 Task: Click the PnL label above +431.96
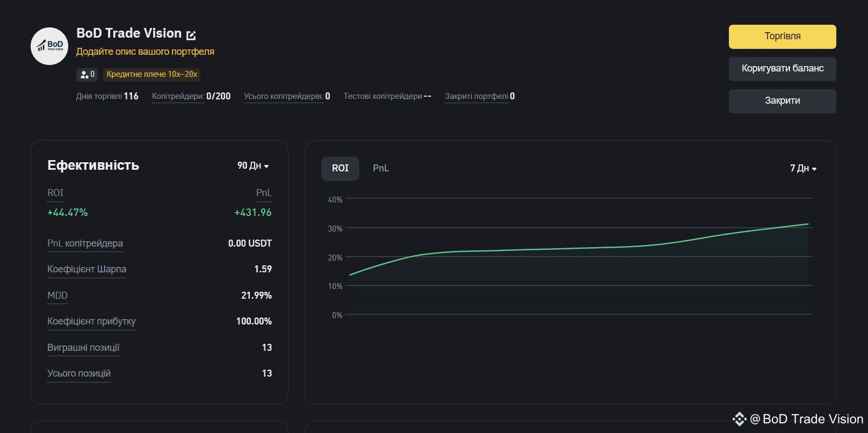[x=264, y=193]
